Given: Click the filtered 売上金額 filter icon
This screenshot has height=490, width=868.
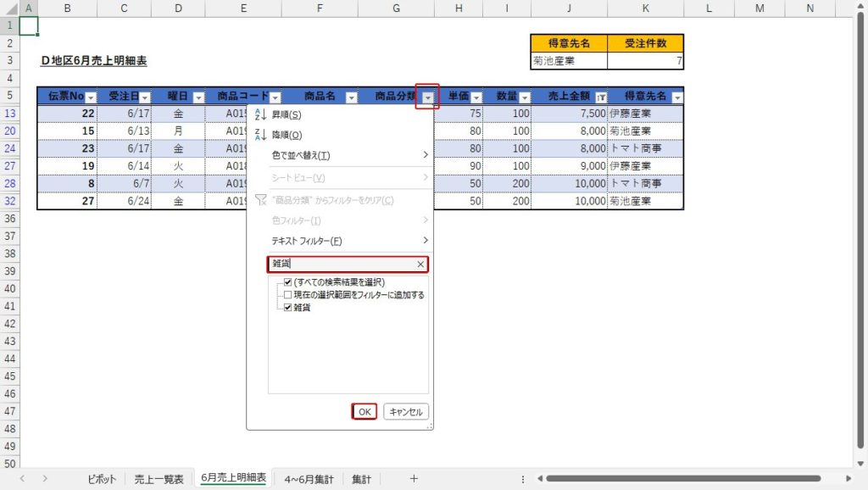Looking at the screenshot, I should 600,97.
